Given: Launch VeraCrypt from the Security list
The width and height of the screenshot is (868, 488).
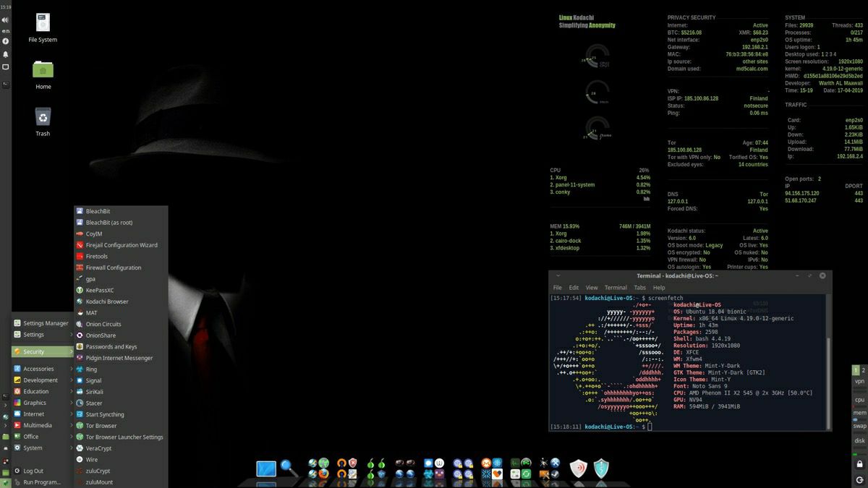Looking at the screenshot, I should point(98,448).
